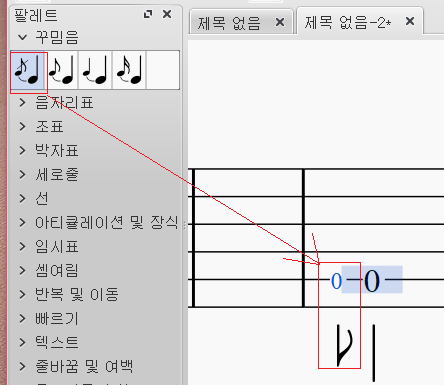
Task: Select the appoggiatura grace note icon
Action: [x=61, y=70]
